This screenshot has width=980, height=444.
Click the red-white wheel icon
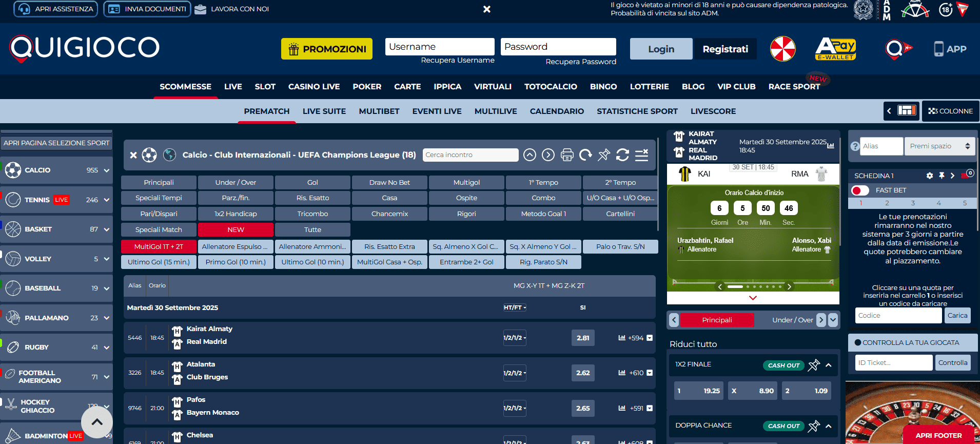tap(782, 49)
